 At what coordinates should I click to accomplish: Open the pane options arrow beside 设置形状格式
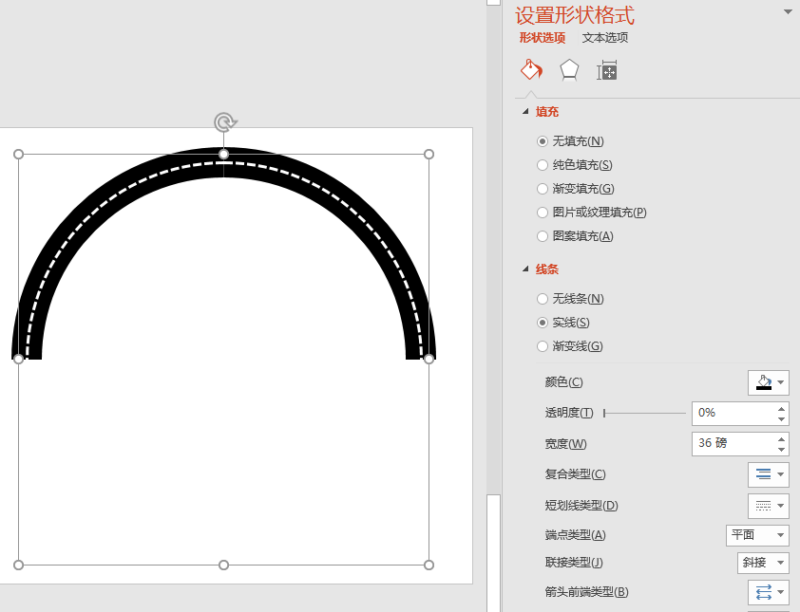pyautogui.click(x=788, y=12)
